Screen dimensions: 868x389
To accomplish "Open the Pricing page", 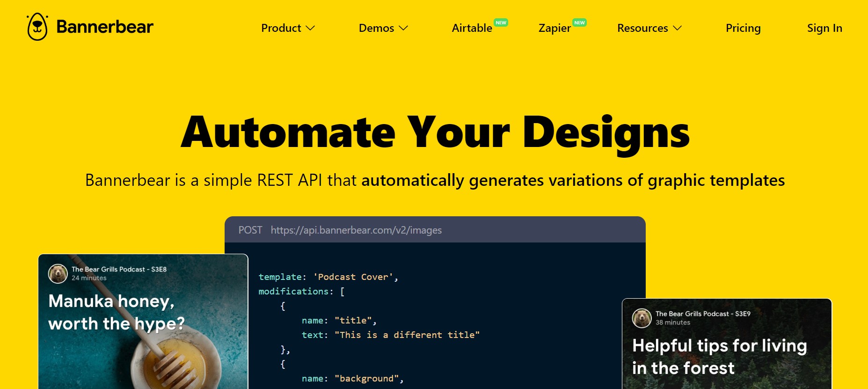I will 743,28.
